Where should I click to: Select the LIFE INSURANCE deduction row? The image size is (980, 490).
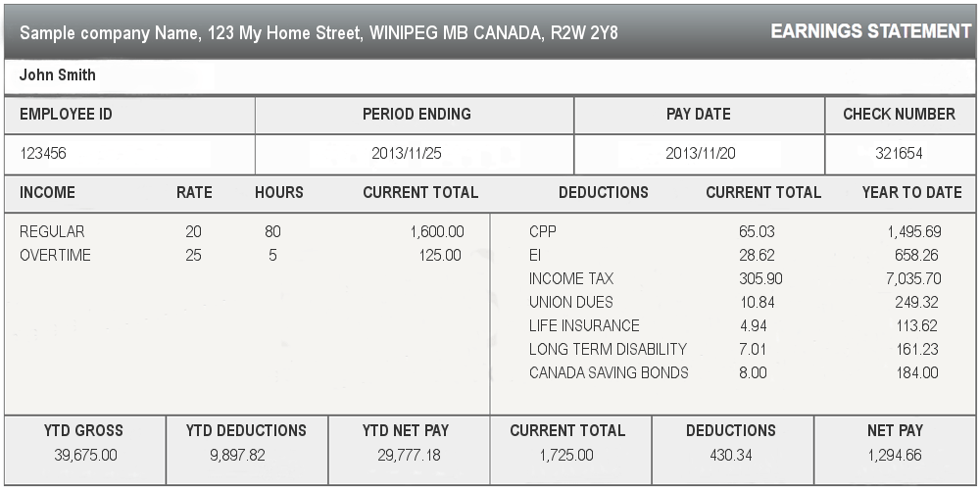[584, 326]
